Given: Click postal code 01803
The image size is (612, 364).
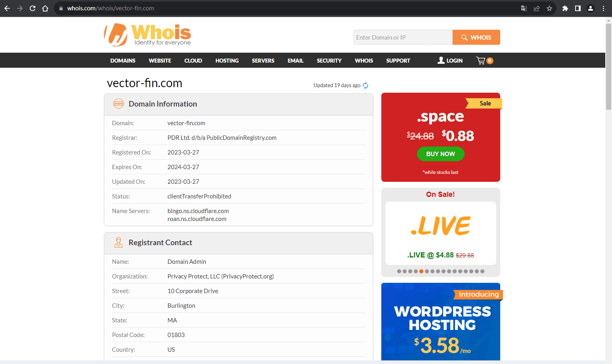Looking at the screenshot, I should pyautogui.click(x=176, y=335).
